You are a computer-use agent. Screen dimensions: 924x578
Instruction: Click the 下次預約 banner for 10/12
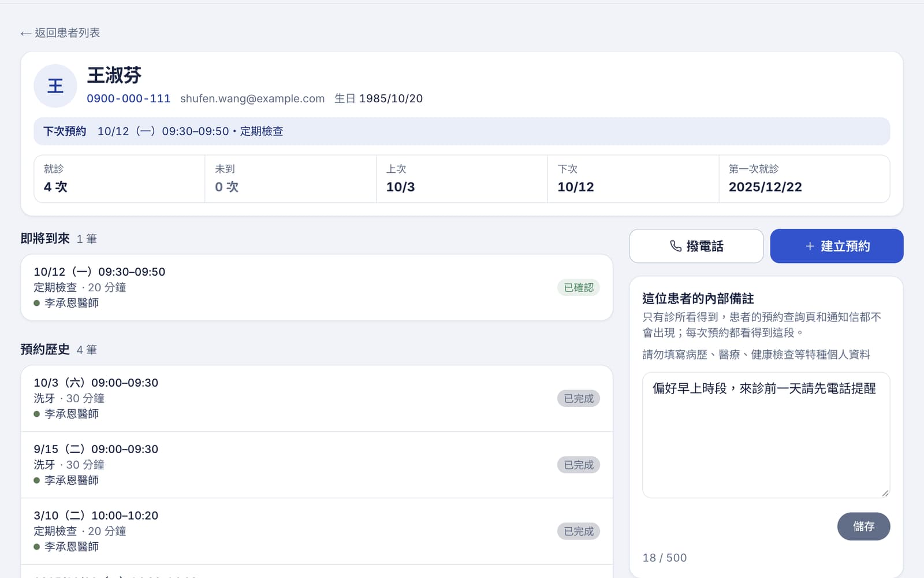click(461, 131)
